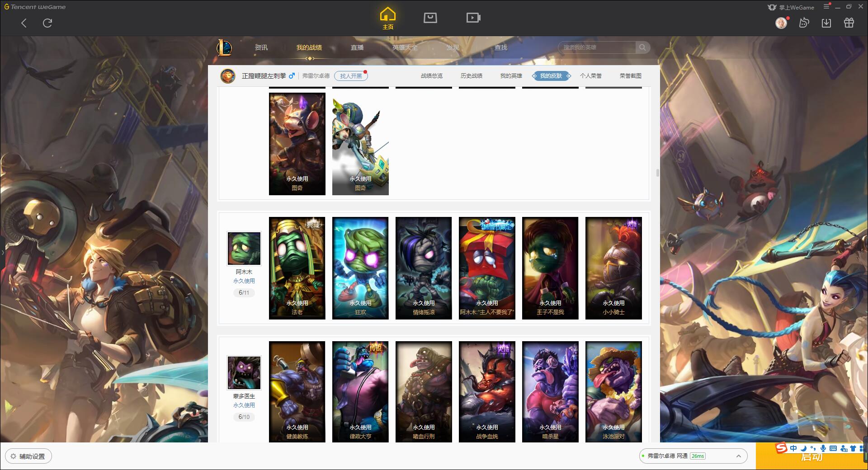The width and height of the screenshot is (868, 470).
Task: Open first 图奇 skin thumbnail
Action: (297, 144)
